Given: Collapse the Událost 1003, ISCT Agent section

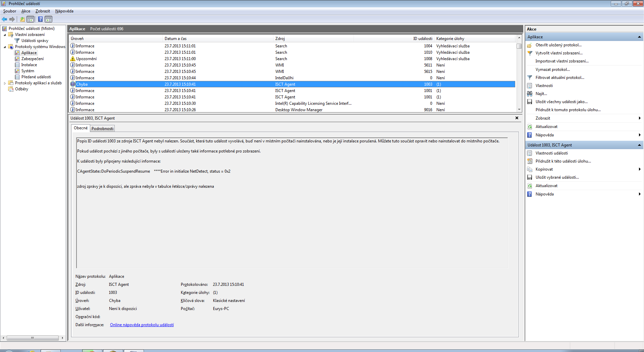Looking at the screenshot, I should (x=639, y=145).
